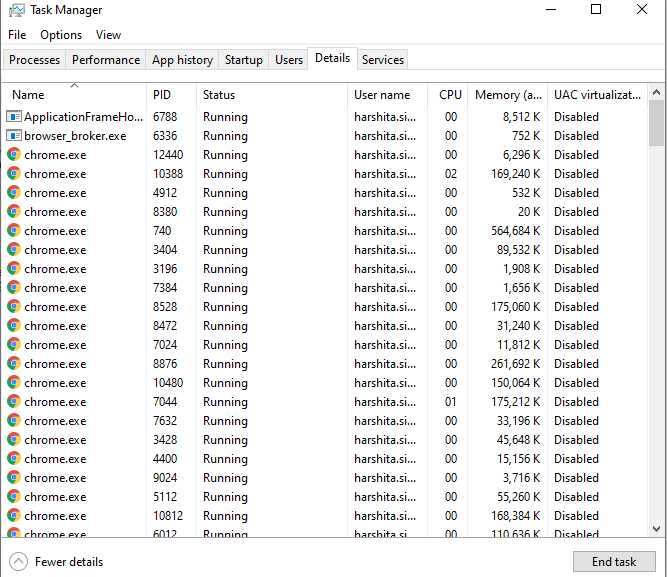Click Chrome icon for PID 7384

pos(14,288)
